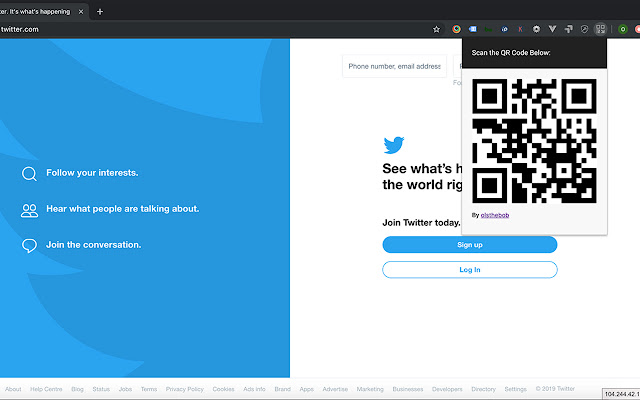The height and width of the screenshot is (400, 640).
Task: Open the QR popup author link
Action: [x=495, y=216]
